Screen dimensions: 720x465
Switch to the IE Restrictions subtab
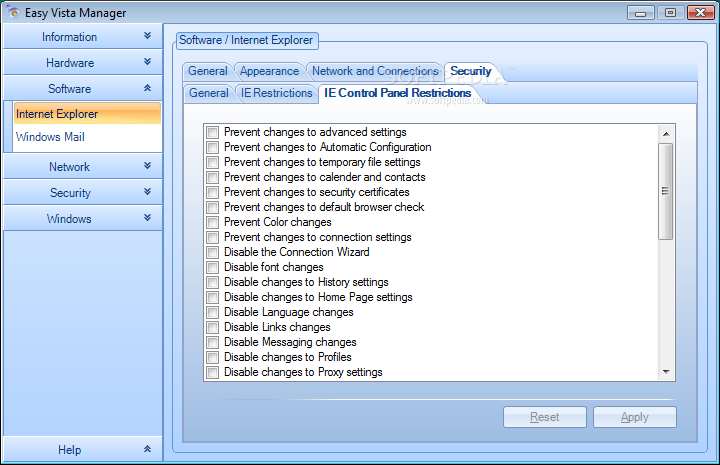[276, 93]
